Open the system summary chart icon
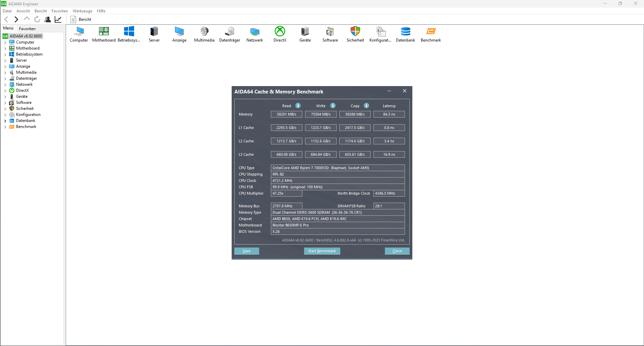 click(x=58, y=19)
